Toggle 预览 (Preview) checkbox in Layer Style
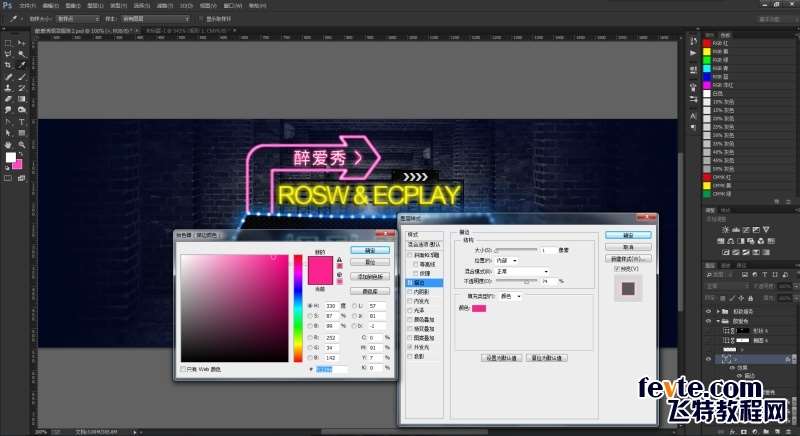 (x=617, y=269)
